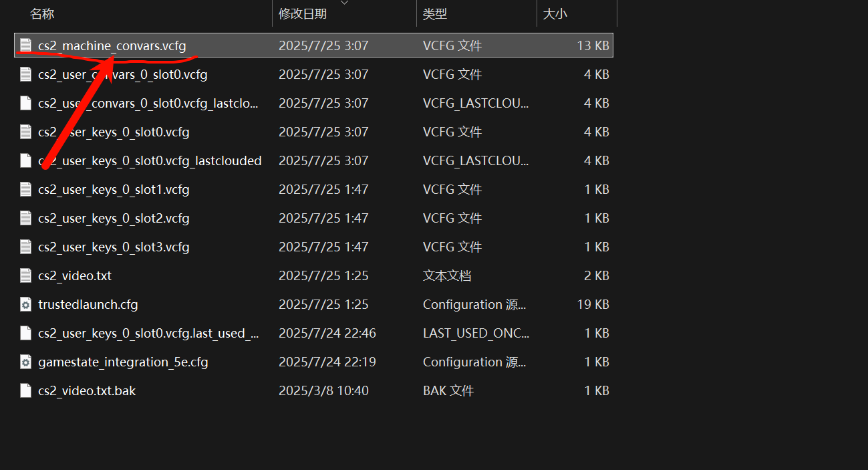Click the 文本文档 type entry for cs2_video.txt

click(x=447, y=275)
